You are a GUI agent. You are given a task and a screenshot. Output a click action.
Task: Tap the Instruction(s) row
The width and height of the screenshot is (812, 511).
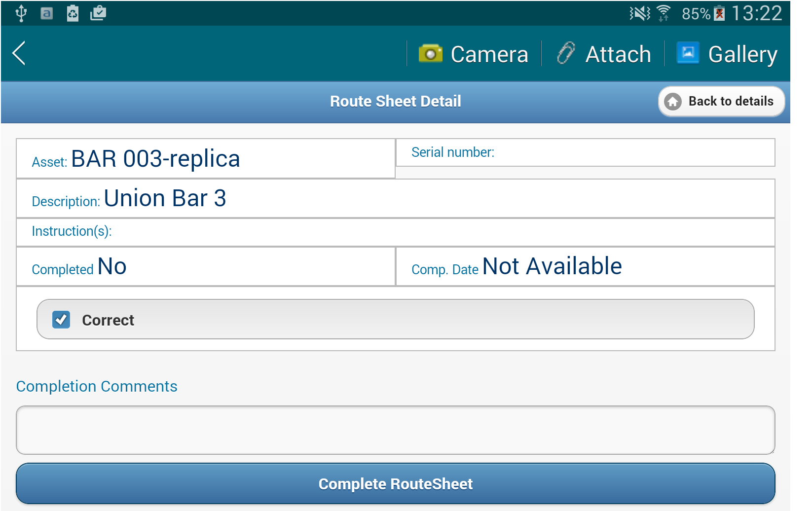pos(395,232)
